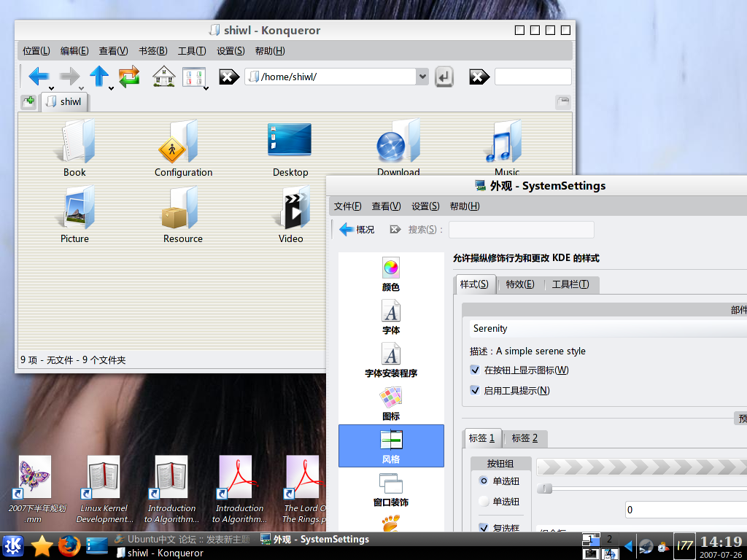Switch to 标签 2 preview tab
This screenshot has width=747, height=560.
tap(525, 438)
